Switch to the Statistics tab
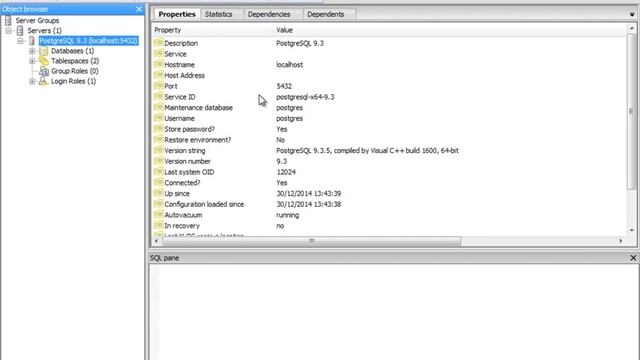This screenshot has width=640, height=360. (x=218, y=14)
